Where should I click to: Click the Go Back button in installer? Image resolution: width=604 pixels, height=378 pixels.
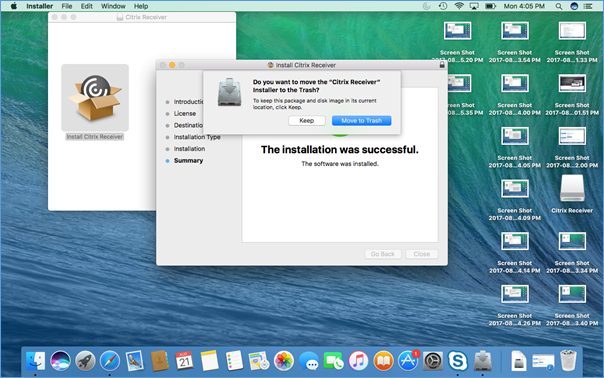(383, 254)
